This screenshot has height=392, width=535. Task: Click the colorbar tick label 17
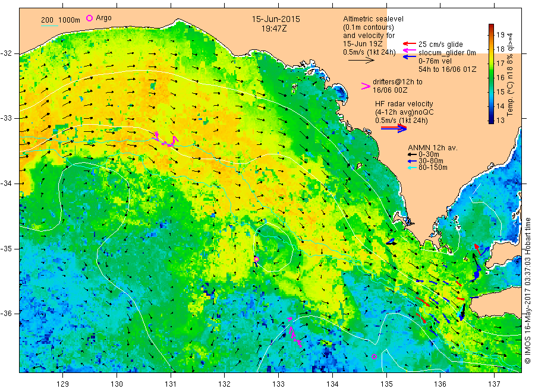click(x=500, y=63)
